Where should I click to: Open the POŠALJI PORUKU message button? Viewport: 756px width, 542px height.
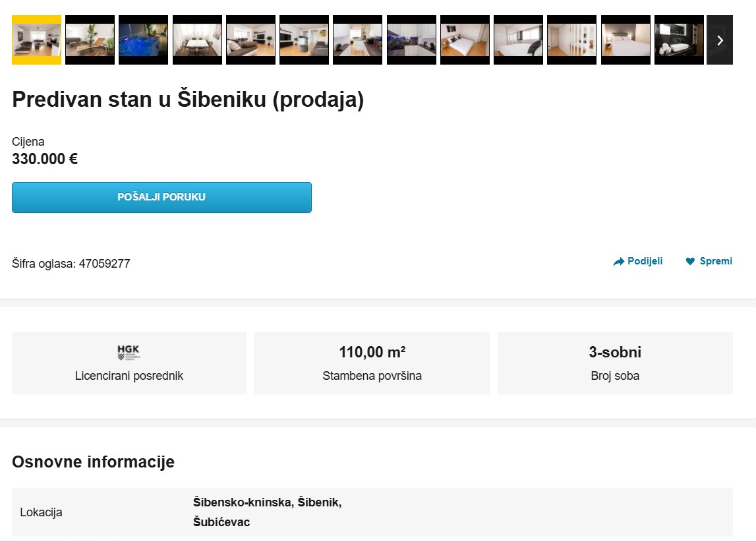click(161, 196)
